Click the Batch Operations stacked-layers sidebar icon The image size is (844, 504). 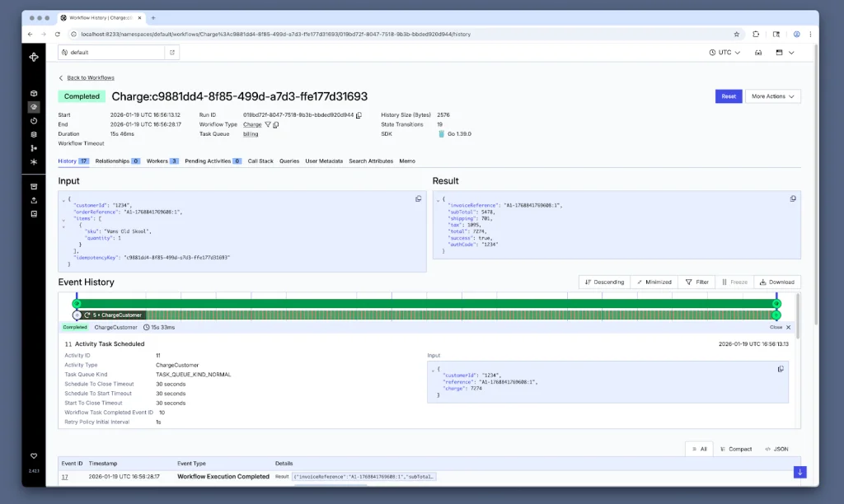click(x=34, y=133)
